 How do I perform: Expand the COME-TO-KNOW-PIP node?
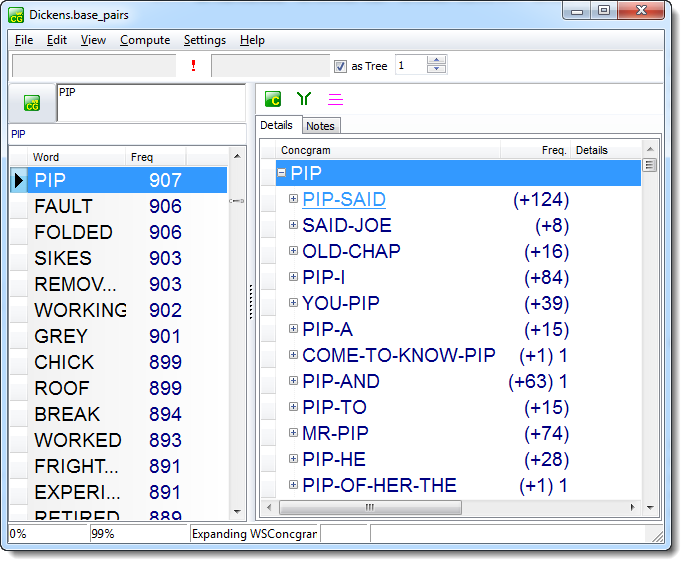click(x=293, y=355)
